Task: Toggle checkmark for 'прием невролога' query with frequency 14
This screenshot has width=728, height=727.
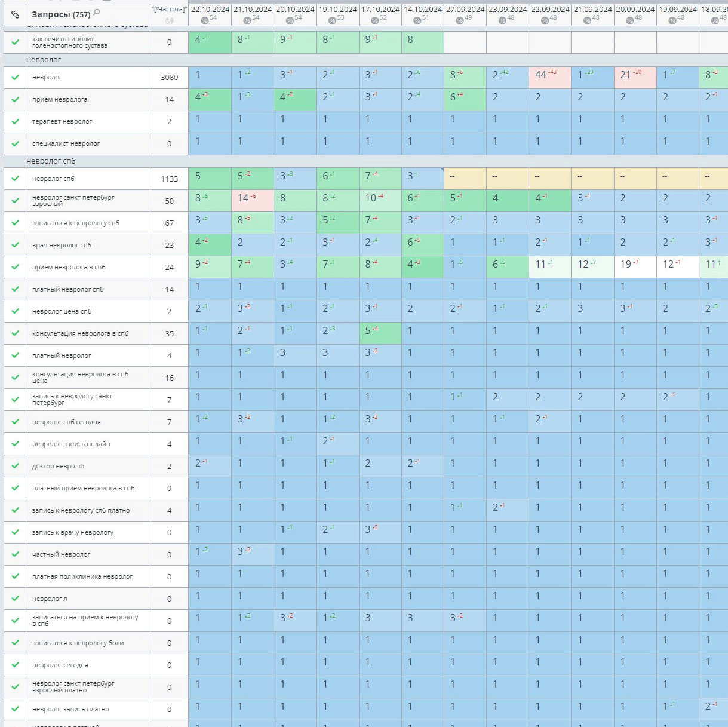Action: pos(16,99)
